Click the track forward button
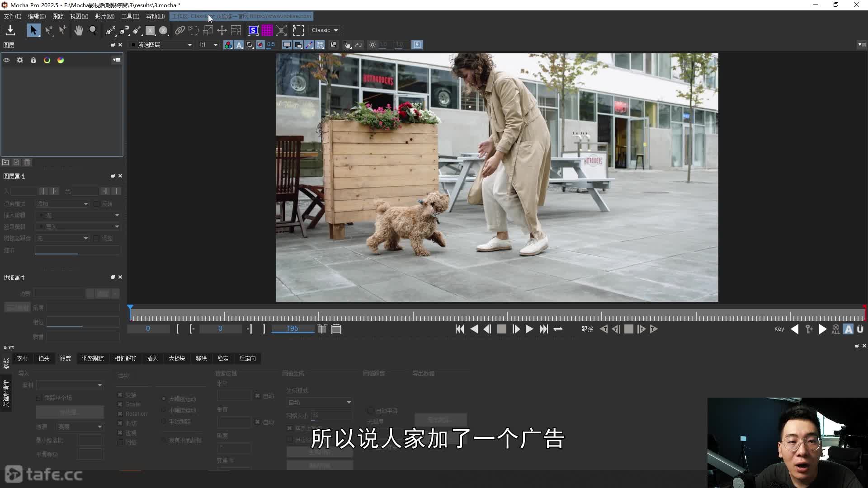 pyautogui.click(x=654, y=329)
